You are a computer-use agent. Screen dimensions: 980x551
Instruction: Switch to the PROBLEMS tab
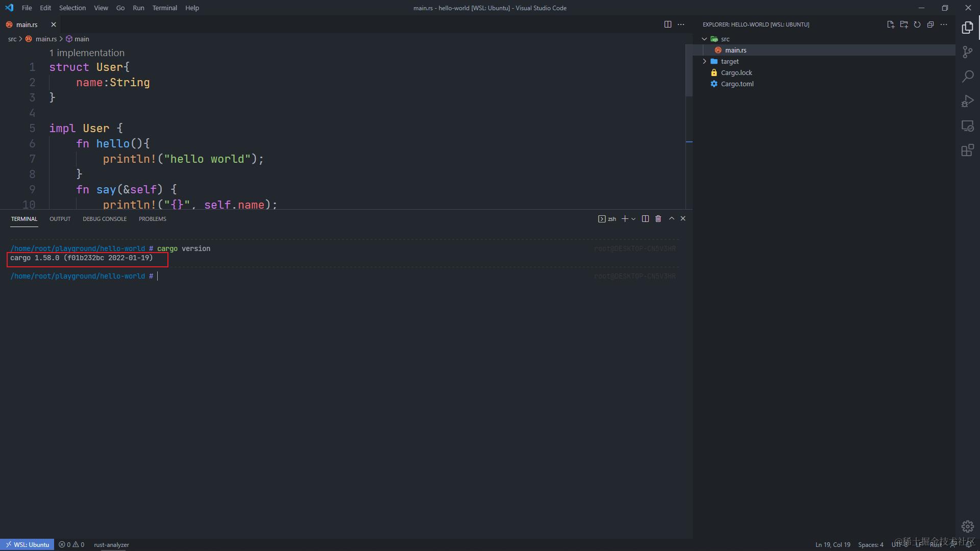tap(152, 219)
